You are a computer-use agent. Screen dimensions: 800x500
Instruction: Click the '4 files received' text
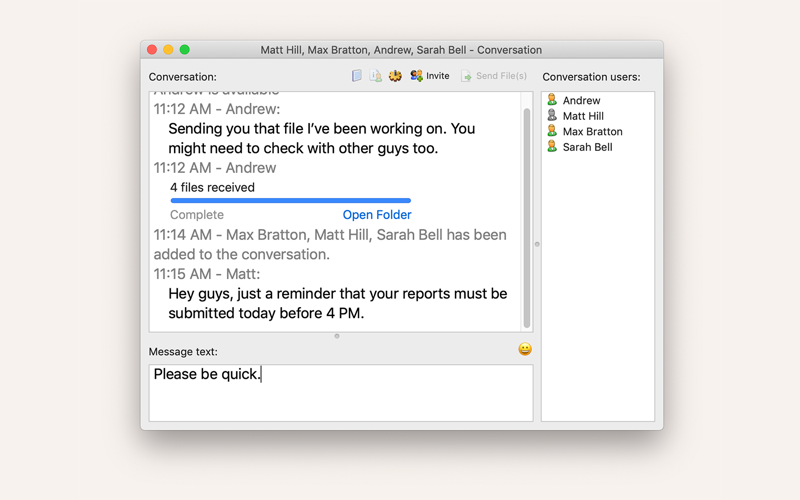point(212,187)
